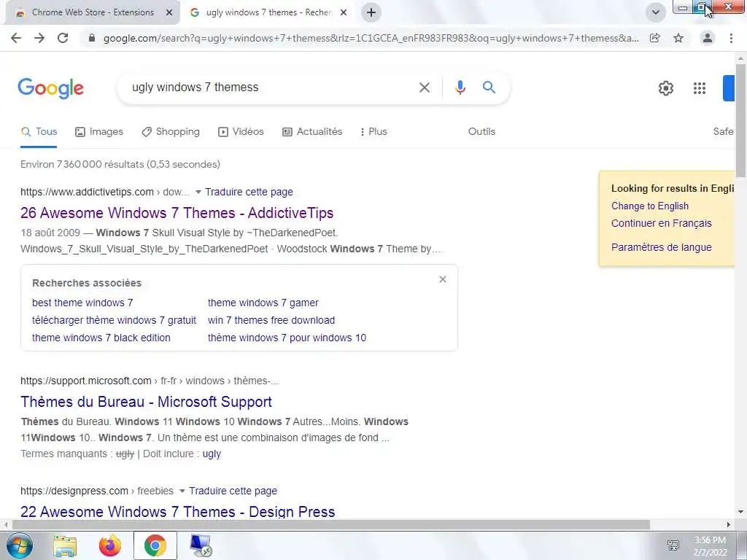Translate the addictivetips page
This screenshot has width=747, height=560.
249,192
